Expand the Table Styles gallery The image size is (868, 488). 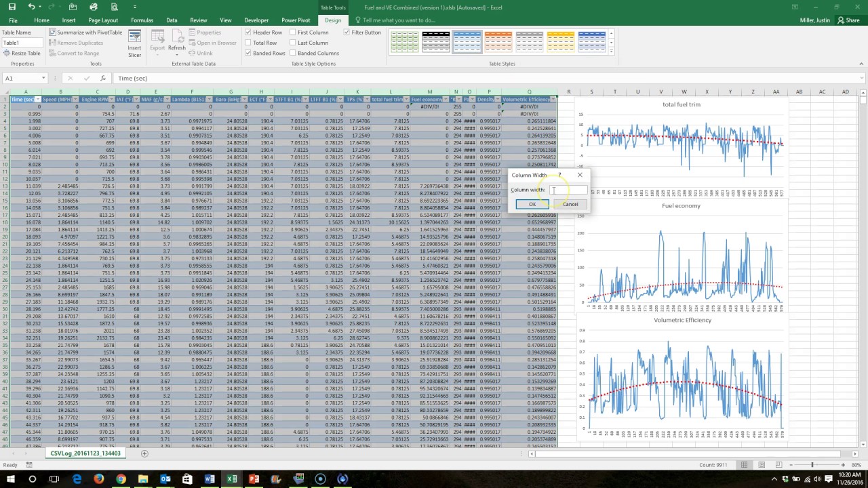tap(610, 52)
